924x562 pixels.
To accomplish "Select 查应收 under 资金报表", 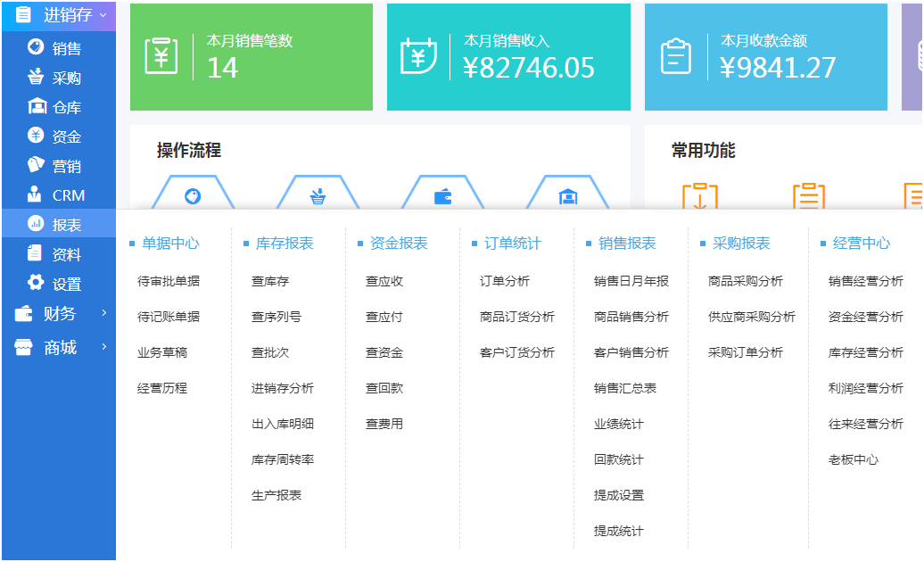I will pyautogui.click(x=384, y=281).
